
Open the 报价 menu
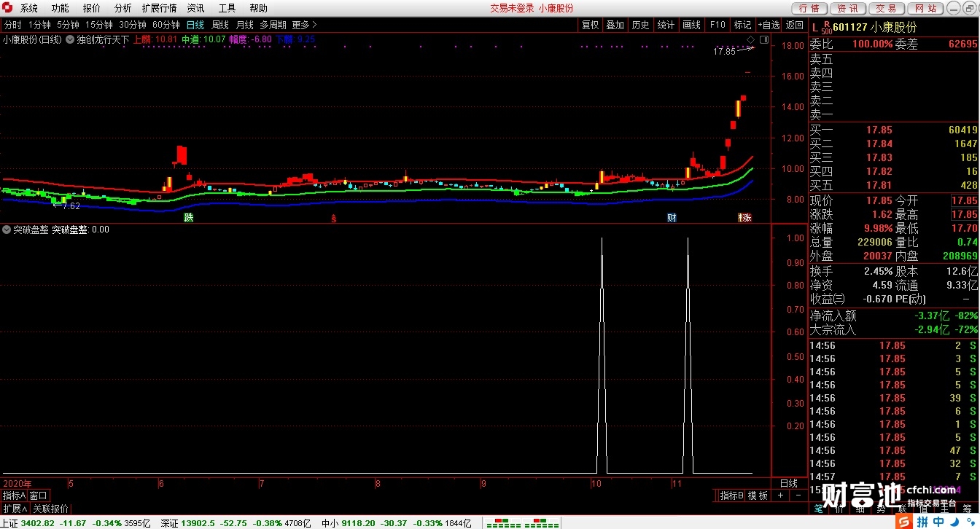pos(92,8)
